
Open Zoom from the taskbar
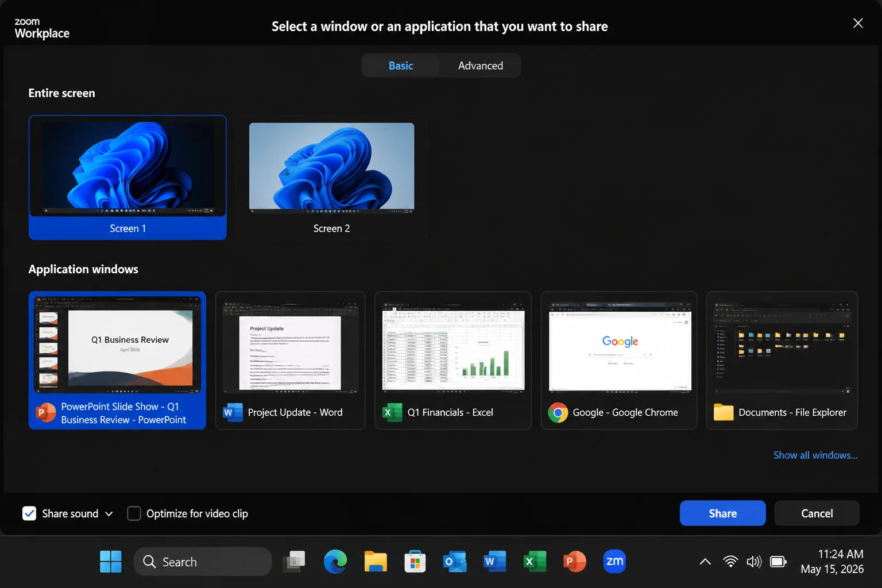point(614,562)
